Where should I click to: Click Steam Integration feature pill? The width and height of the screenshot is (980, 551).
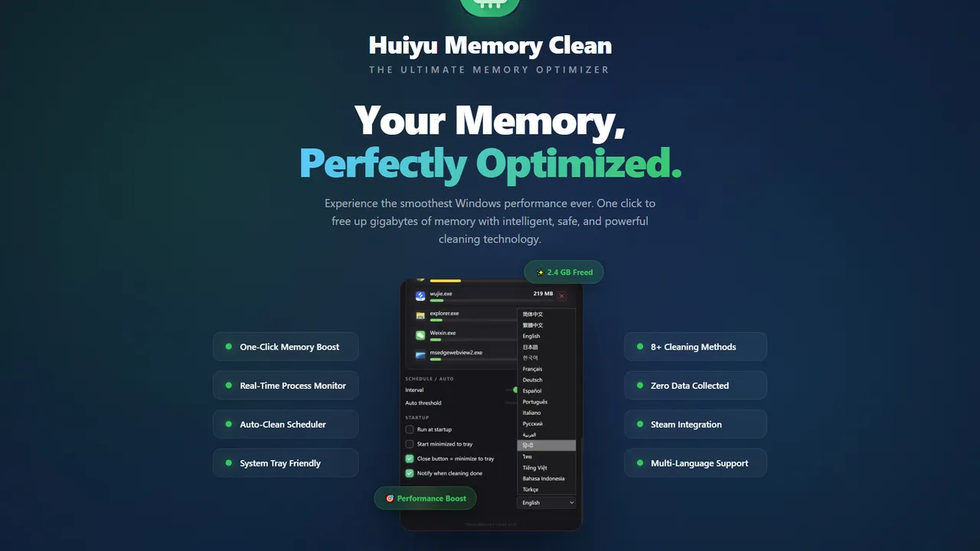pyautogui.click(x=695, y=424)
